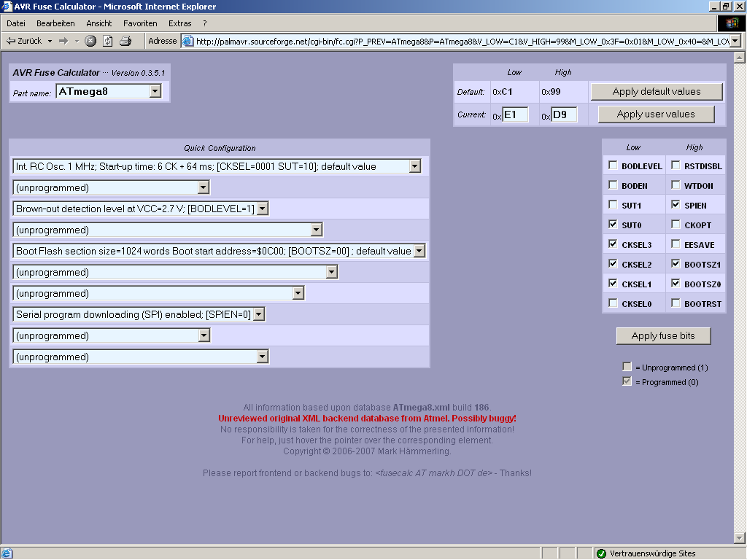Click the page icon in the address bar
This screenshot has width=747, height=560.
(x=188, y=42)
